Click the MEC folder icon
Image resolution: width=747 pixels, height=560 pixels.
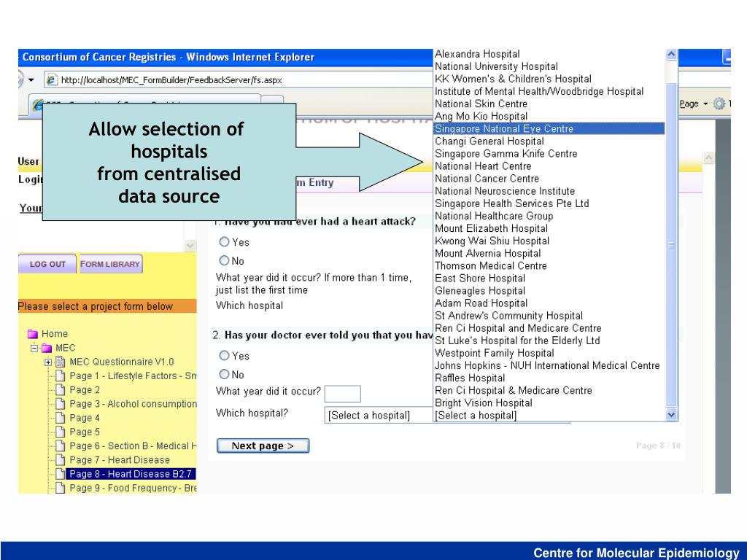[47, 348]
